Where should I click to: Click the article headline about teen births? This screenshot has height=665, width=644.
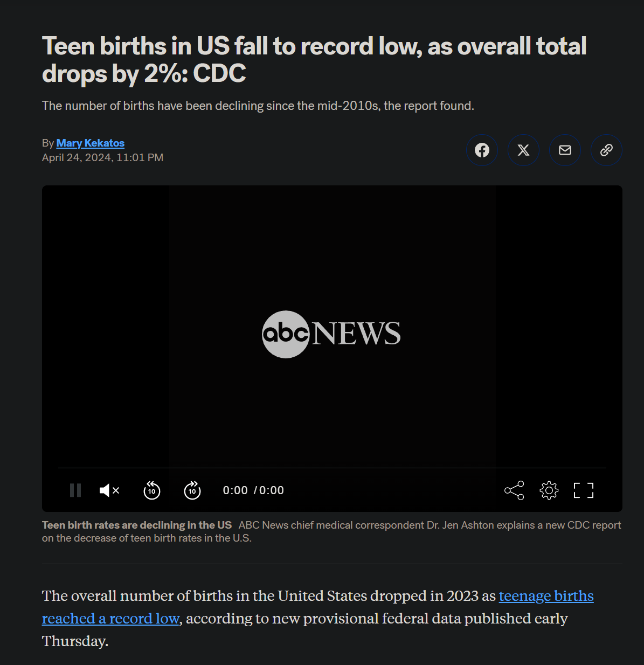point(314,60)
